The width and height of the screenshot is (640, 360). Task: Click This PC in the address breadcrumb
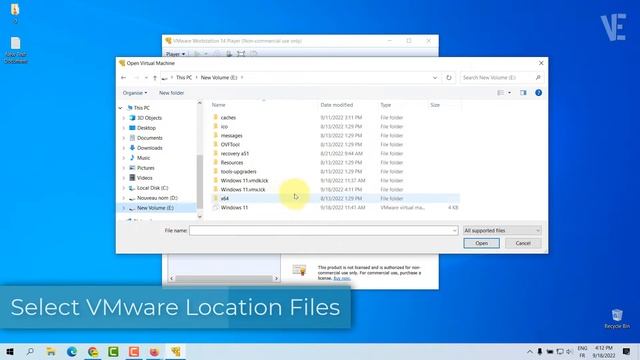point(184,78)
